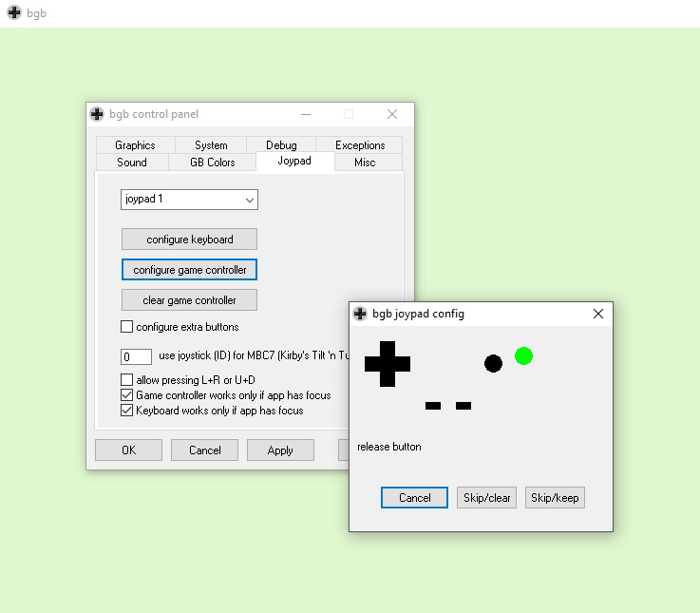Click the green highlighted A button circle
Image resolution: width=700 pixels, height=613 pixels.
523,355
